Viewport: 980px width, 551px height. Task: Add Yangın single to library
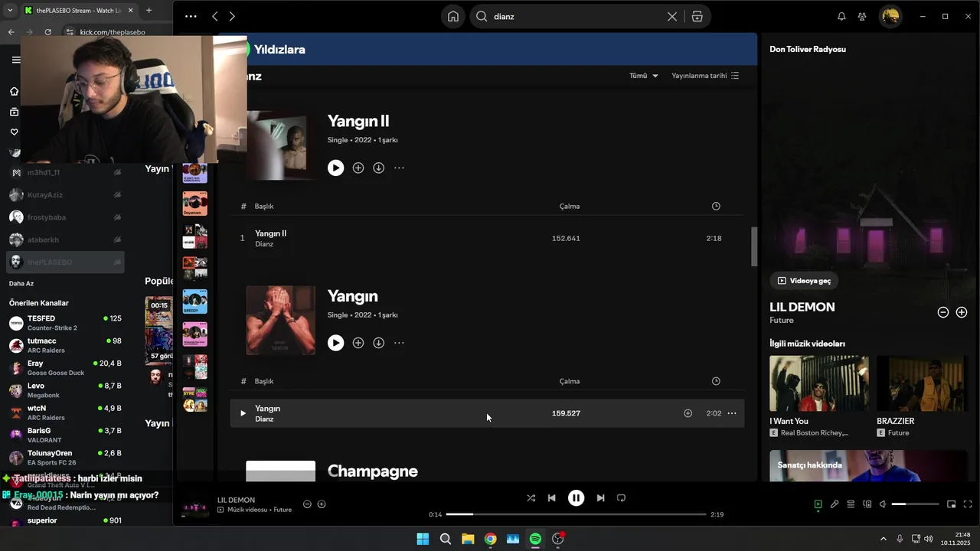pos(358,343)
